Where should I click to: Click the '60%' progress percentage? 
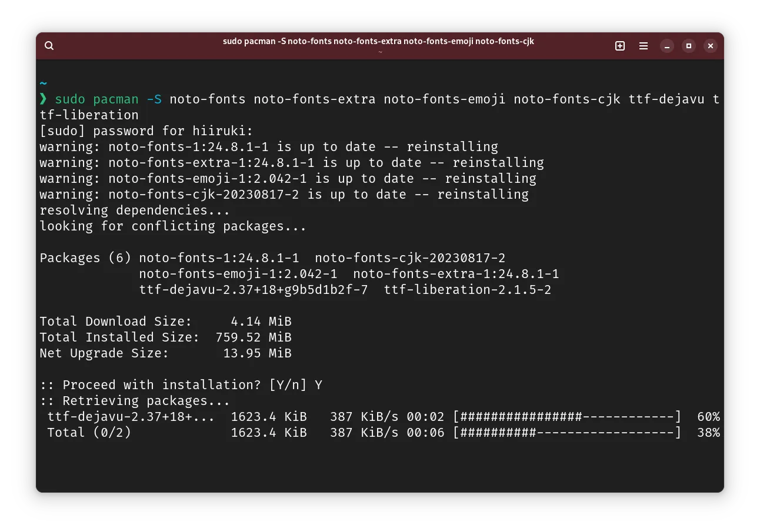[x=708, y=416]
